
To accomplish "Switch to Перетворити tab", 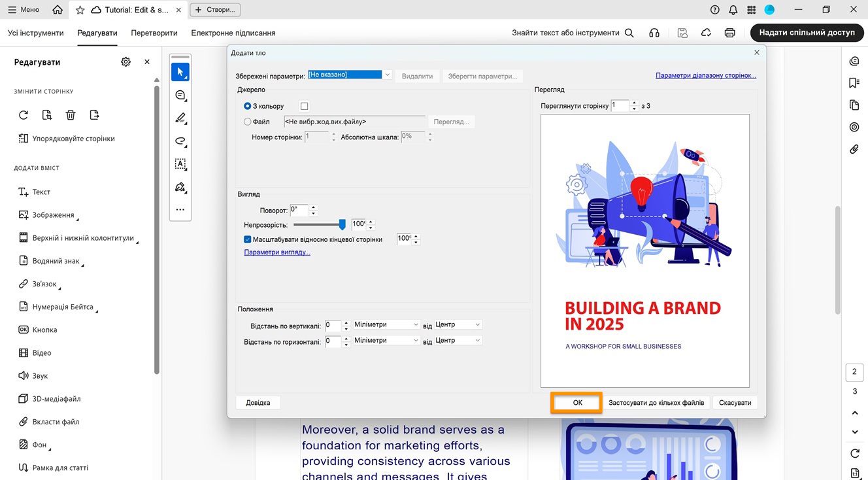I will pyautogui.click(x=154, y=33).
